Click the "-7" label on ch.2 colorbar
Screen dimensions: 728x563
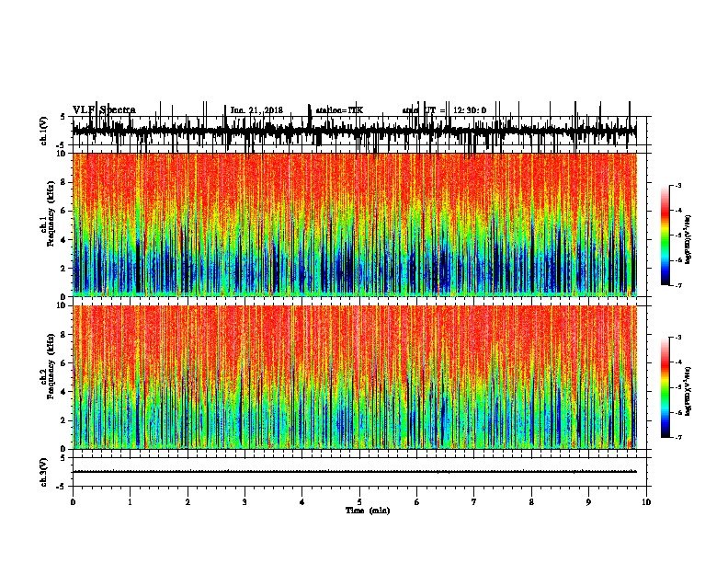678,437
